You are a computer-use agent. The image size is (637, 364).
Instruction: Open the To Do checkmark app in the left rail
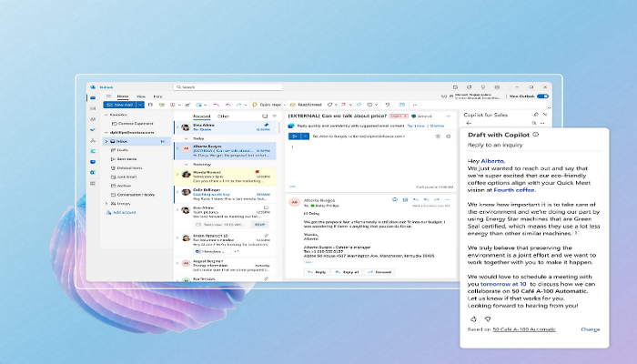pyautogui.click(x=93, y=129)
